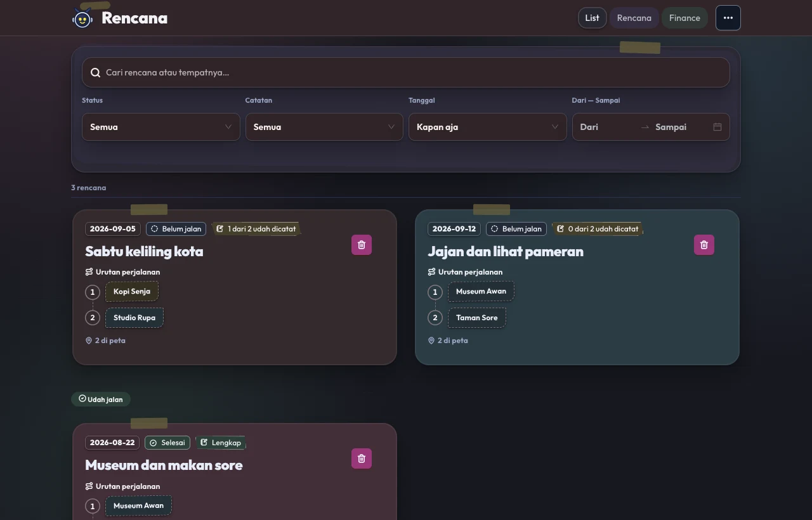Open the Studio Rupa stop
This screenshot has width=812, height=520.
tap(134, 318)
